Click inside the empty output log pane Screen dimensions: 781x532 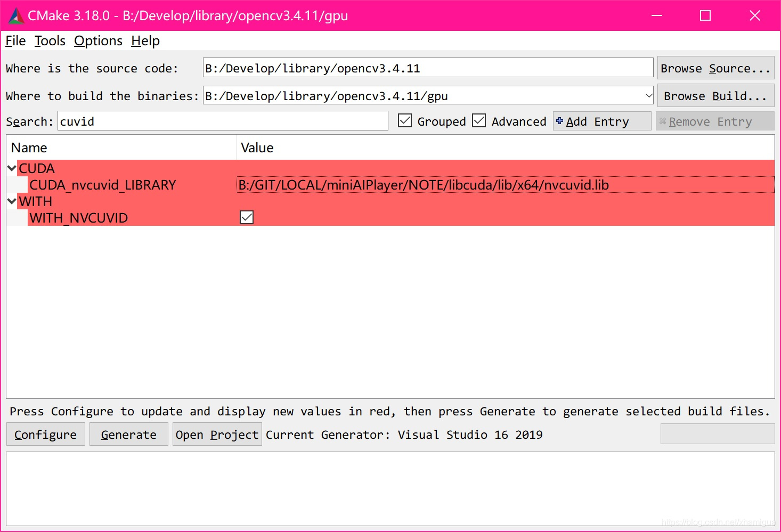[390, 489]
